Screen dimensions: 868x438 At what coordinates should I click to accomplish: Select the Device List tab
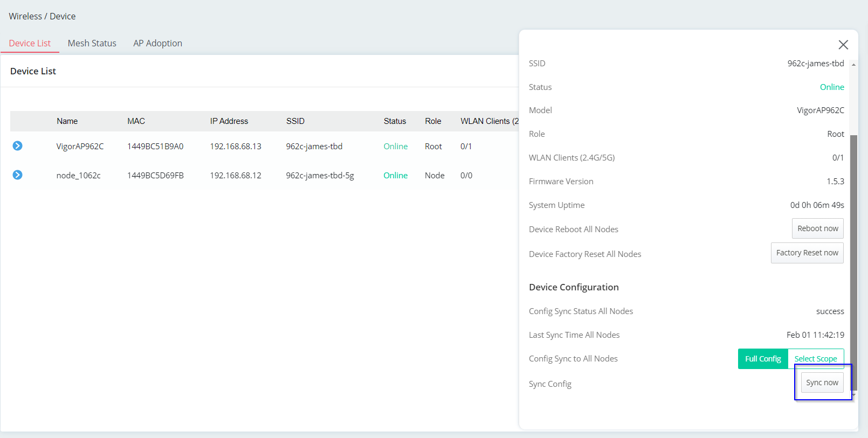30,43
